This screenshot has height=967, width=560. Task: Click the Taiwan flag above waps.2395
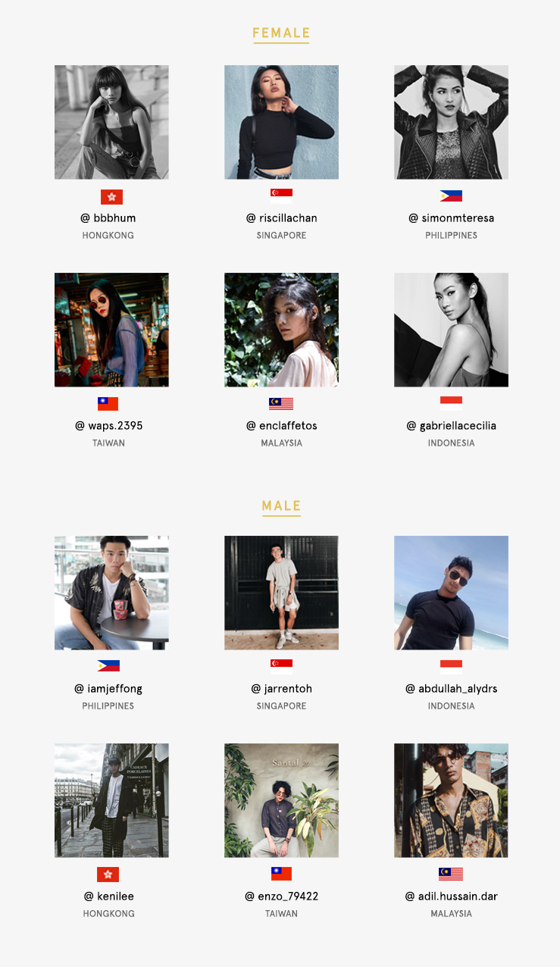pyautogui.click(x=108, y=404)
